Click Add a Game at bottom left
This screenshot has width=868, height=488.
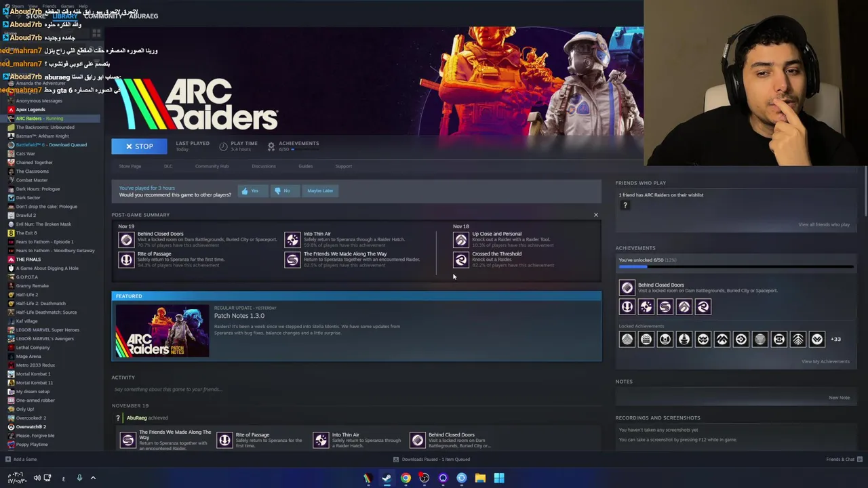coord(21,460)
